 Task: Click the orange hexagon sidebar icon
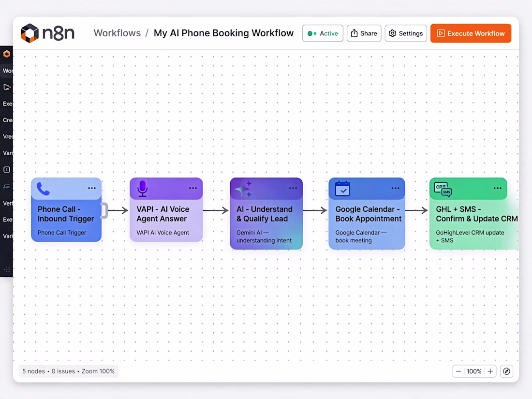point(6,54)
